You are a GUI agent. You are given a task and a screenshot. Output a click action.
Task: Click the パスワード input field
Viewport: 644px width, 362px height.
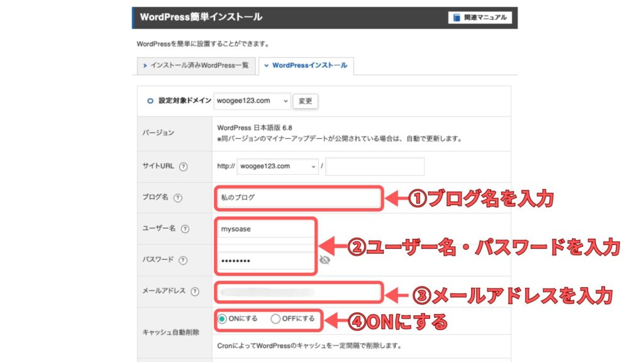(x=265, y=260)
